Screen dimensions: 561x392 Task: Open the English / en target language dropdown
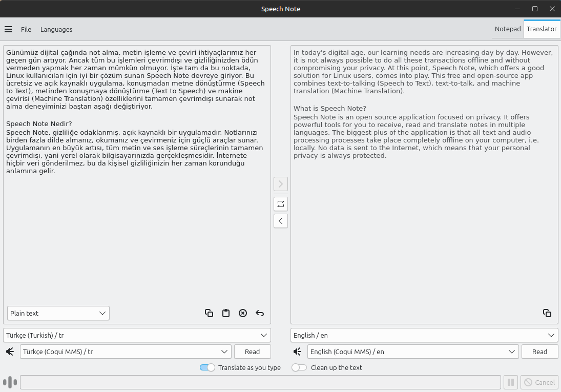point(424,335)
